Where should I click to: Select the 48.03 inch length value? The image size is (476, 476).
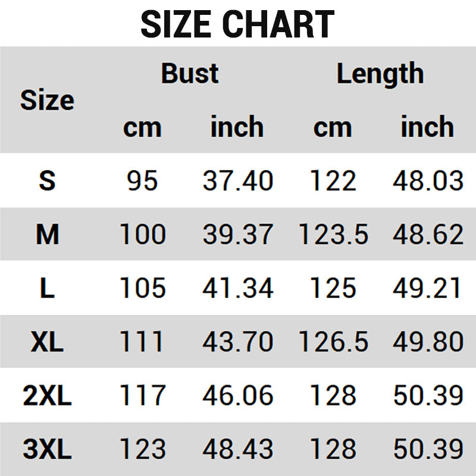click(427, 181)
